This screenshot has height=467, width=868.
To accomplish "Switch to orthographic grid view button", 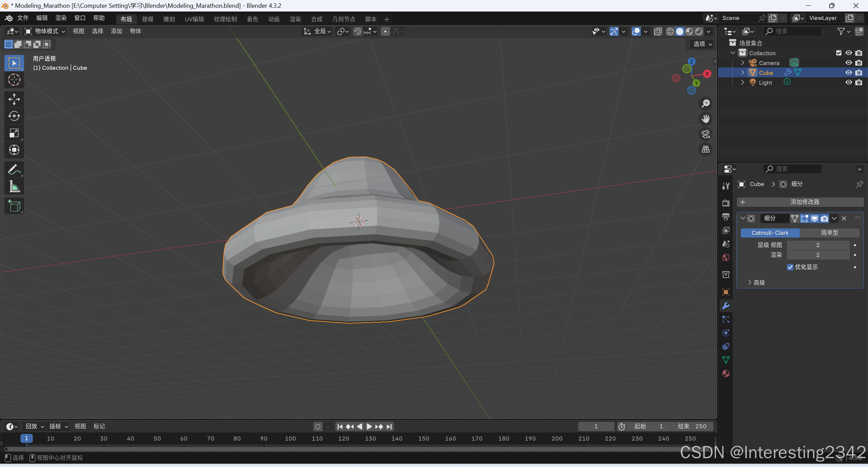I will coord(706,149).
